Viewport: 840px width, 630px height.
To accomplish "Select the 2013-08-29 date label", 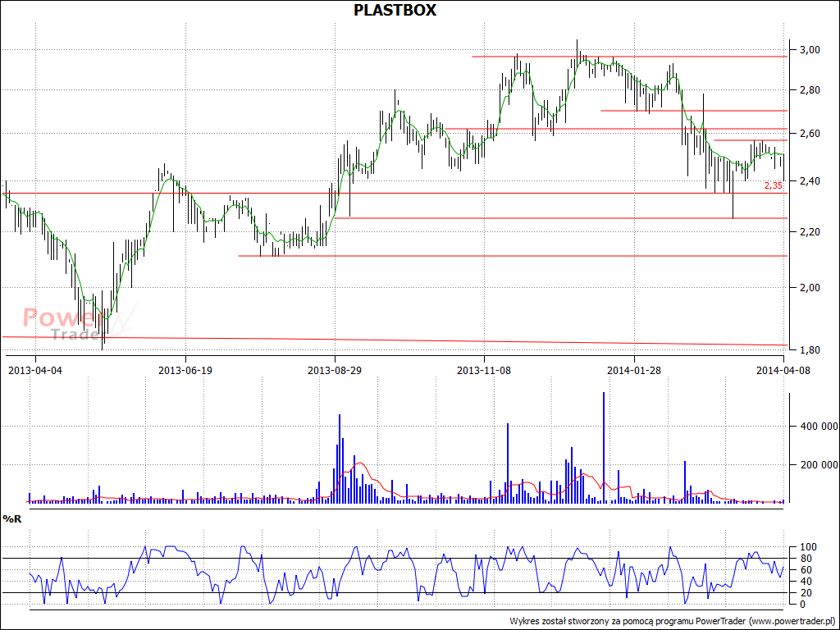I will point(335,370).
